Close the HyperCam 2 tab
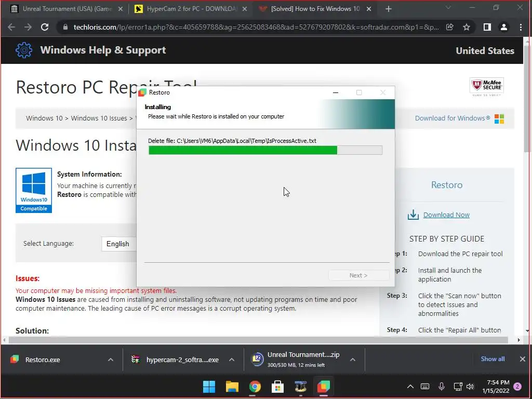 pos(245,9)
